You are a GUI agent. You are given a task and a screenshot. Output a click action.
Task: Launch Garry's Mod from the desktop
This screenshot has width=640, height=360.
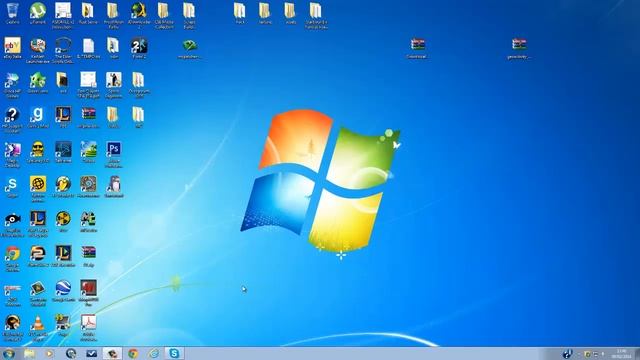38,116
